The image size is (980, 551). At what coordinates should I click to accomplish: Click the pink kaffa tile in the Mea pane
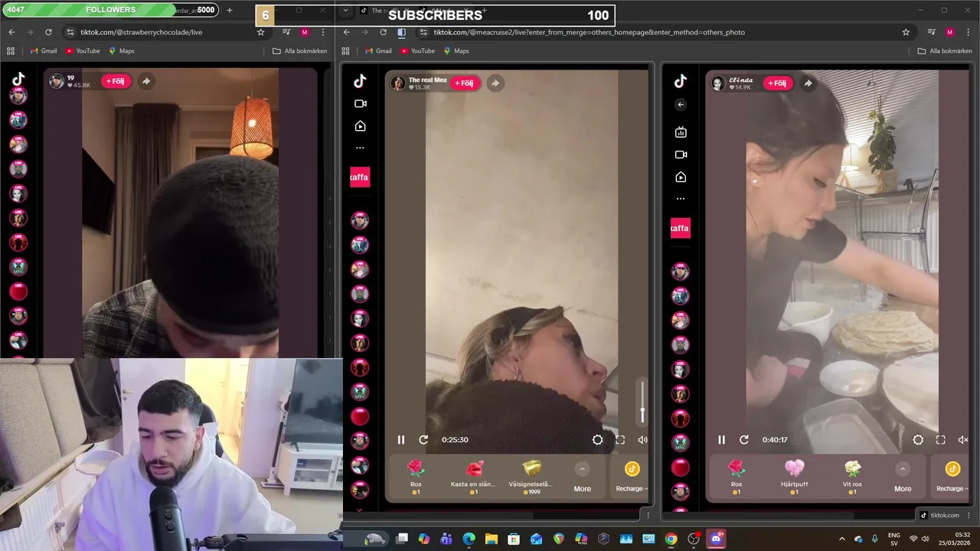[360, 177]
